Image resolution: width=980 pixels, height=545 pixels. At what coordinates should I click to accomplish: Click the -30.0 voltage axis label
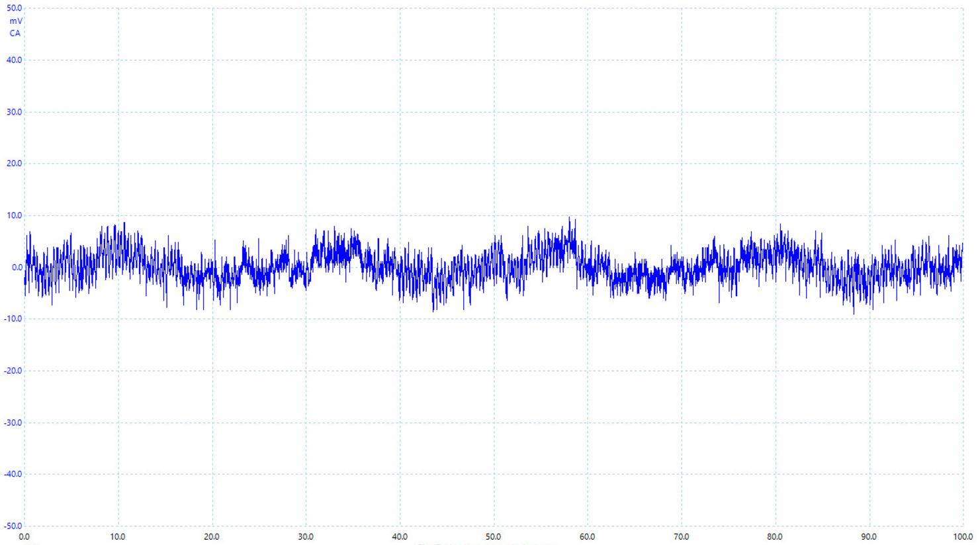(x=13, y=422)
